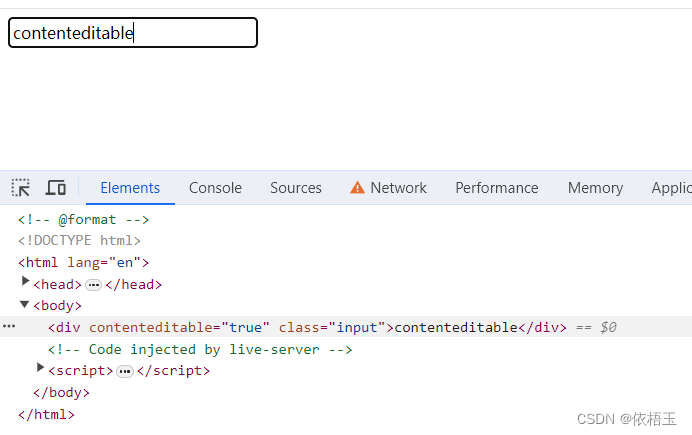Expand the script element node

point(40,368)
